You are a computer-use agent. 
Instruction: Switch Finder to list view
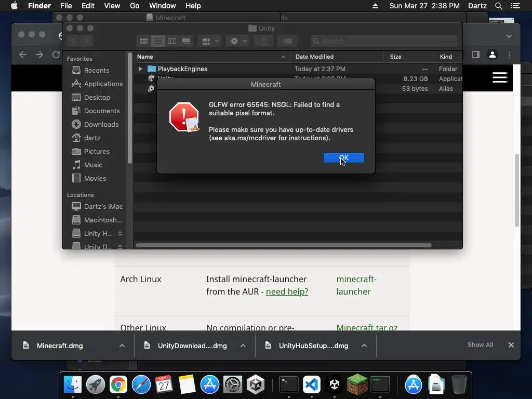[158, 41]
